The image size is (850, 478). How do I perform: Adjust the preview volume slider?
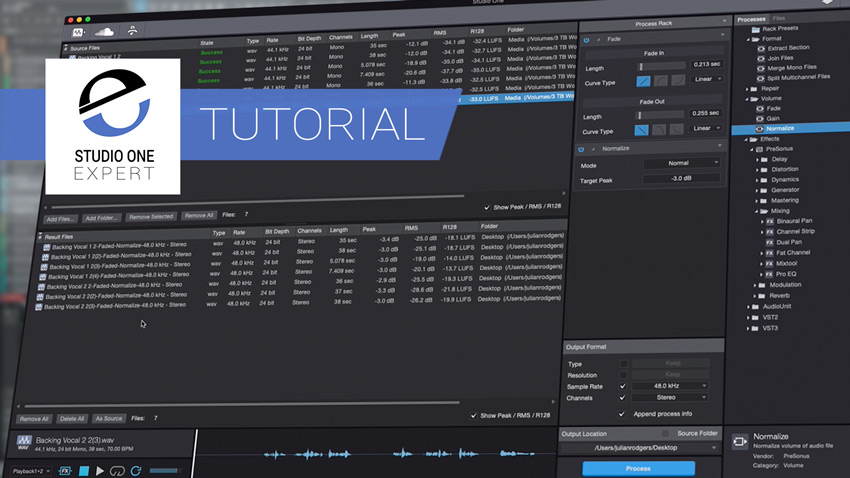[x=164, y=470]
